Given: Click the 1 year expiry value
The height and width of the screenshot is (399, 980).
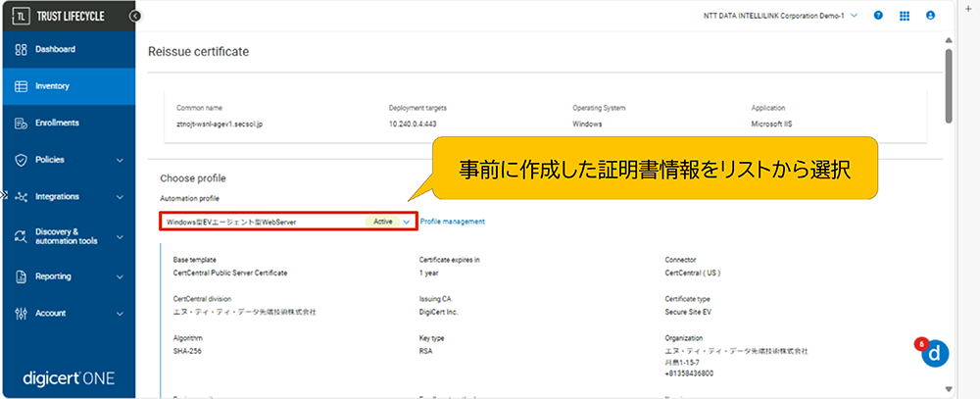Looking at the screenshot, I should [429, 273].
